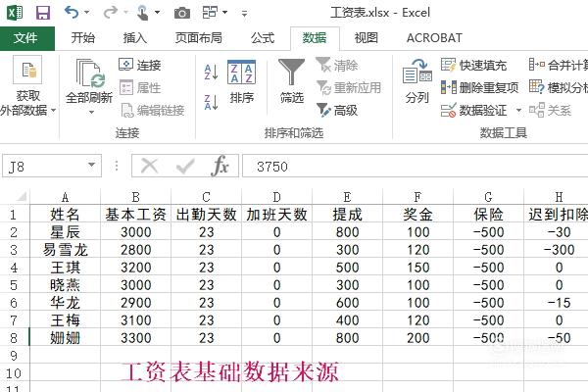The height and width of the screenshot is (392, 588).
Task: Select row 1 header
Action: click(13, 215)
